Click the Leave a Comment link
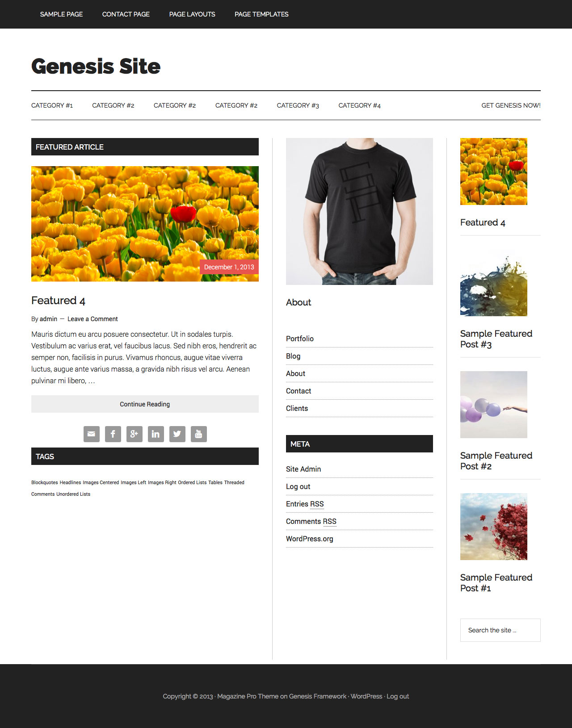 [93, 319]
